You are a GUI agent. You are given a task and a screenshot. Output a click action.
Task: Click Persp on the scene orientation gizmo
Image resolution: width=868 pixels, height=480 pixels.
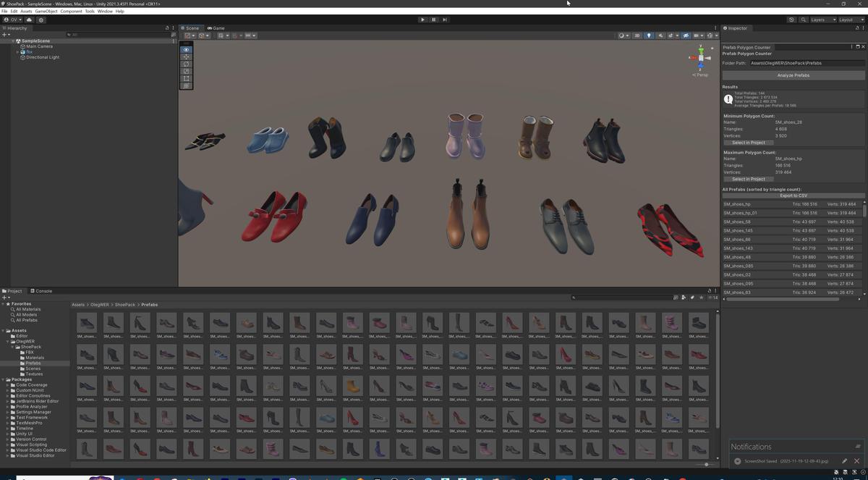[701, 75]
